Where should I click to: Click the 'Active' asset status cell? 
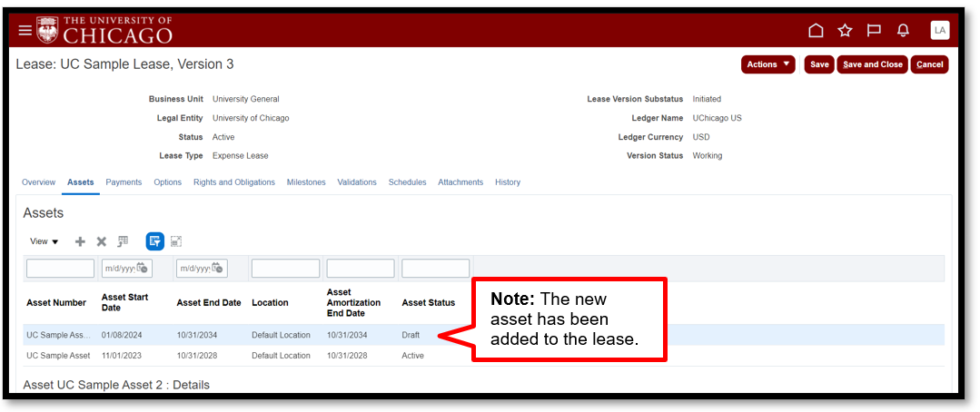point(412,356)
